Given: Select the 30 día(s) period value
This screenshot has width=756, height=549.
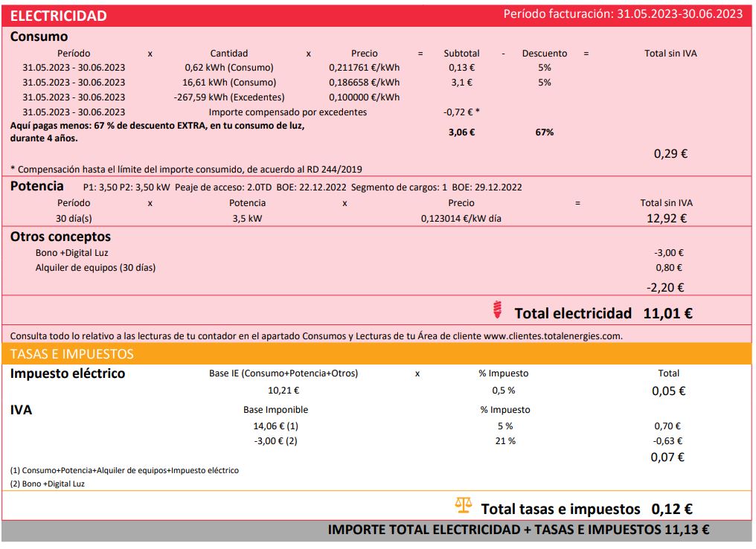Looking at the screenshot, I should click(x=74, y=219).
